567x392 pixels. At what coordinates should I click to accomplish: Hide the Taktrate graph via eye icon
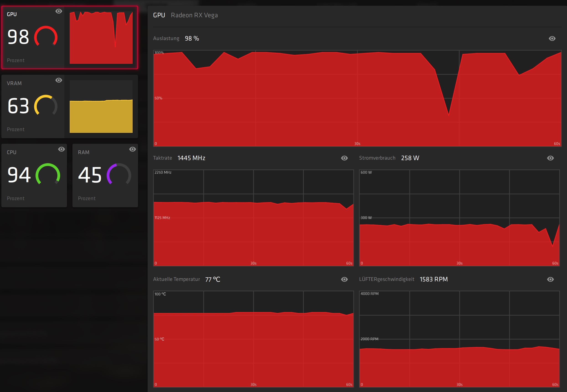(x=344, y=158)
